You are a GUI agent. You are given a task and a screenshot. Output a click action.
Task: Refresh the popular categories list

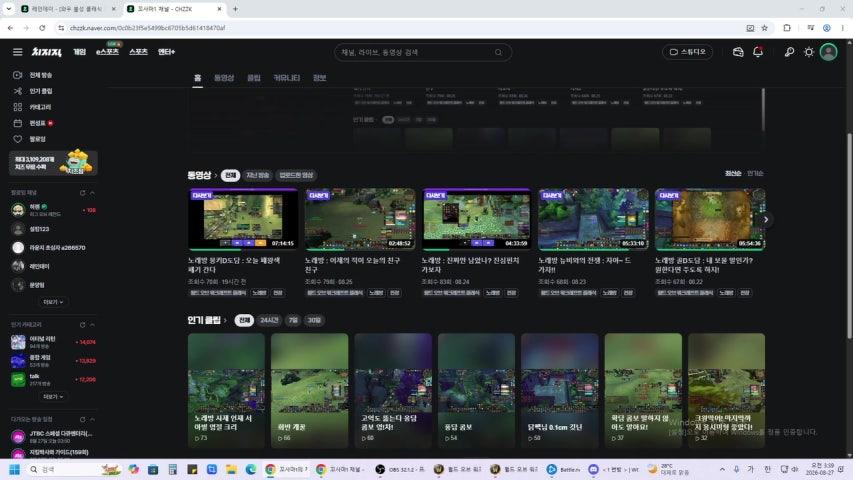point(83,324)
